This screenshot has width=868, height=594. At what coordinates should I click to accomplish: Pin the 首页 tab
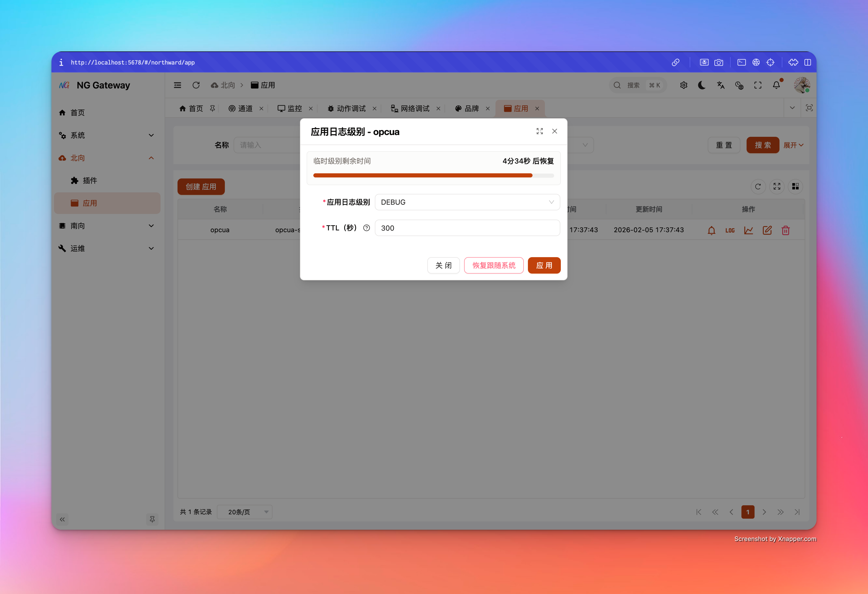pos(212,108)
